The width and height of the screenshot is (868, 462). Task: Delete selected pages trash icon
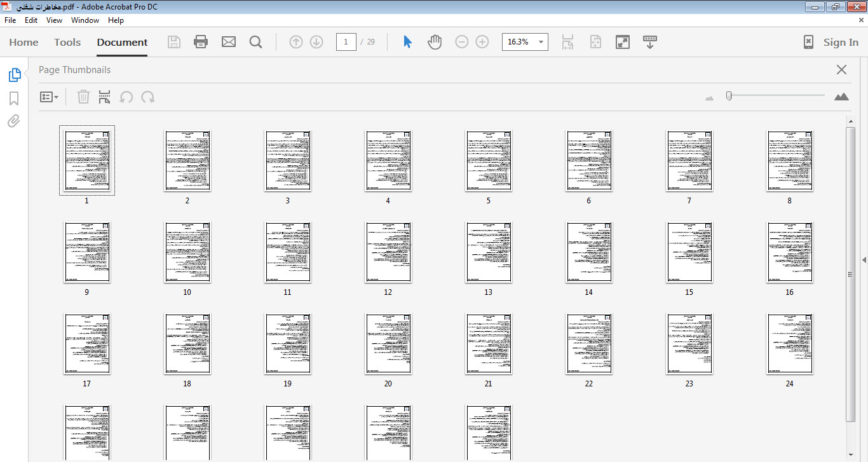point(83,97)
